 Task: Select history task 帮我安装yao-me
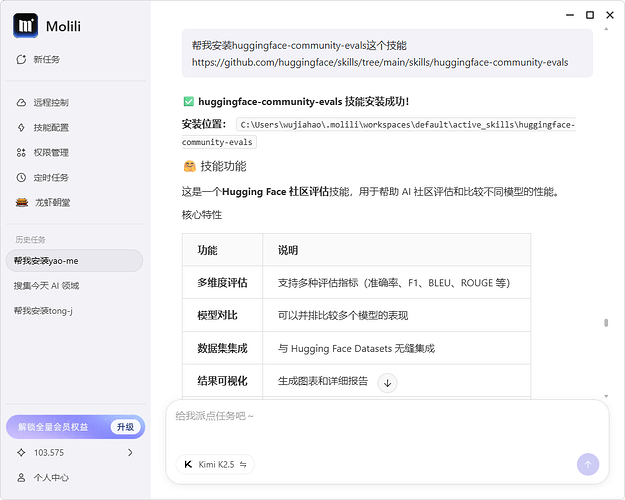[75, 261]
